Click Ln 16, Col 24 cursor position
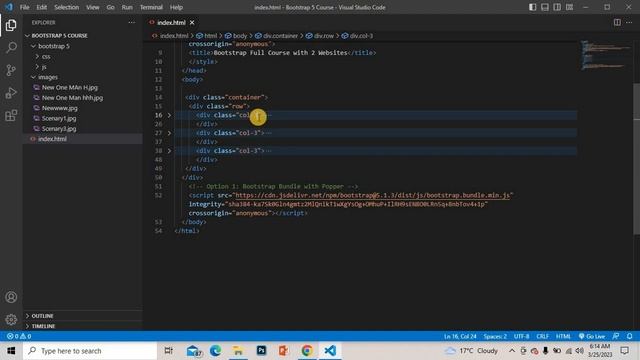The width and height of the screenshot is (640, 360). point(460,336)
